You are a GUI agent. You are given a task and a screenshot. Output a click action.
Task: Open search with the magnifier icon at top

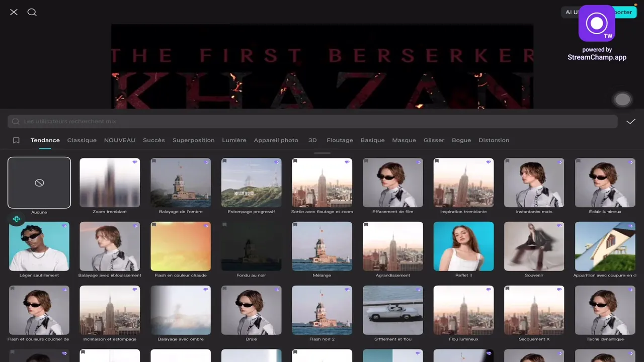click(32, 12)
